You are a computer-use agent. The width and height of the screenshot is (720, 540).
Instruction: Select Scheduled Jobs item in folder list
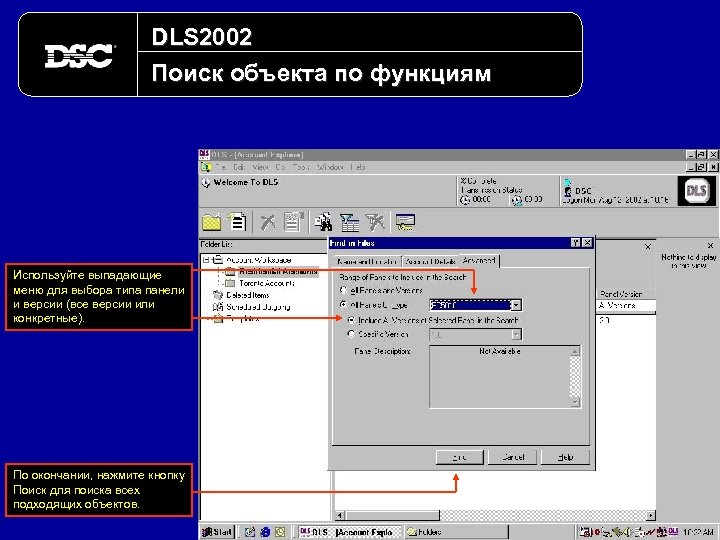(258, 307)
